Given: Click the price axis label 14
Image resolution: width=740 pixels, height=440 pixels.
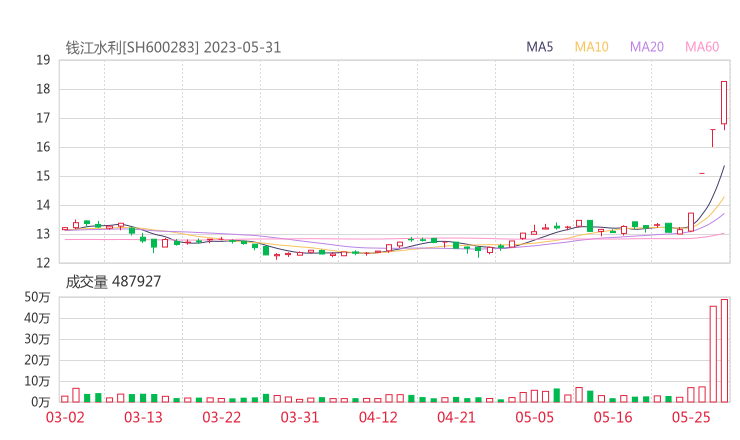Looking at the screenshot, I should (43, 205).
